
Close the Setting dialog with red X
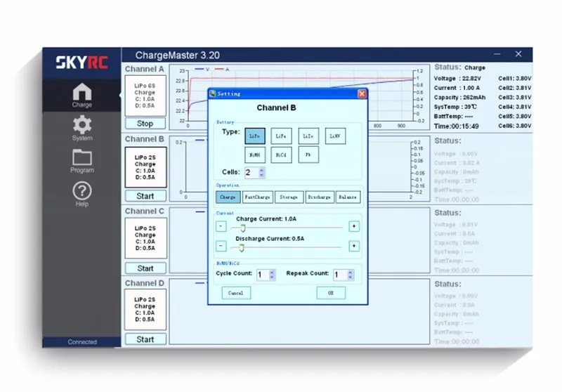(x=362, y=93)
